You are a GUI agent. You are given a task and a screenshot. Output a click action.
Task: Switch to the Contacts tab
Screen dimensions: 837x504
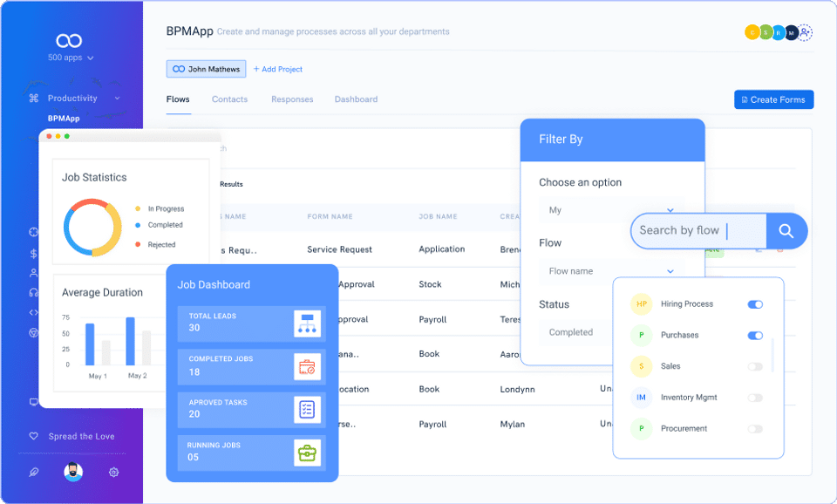229,99
